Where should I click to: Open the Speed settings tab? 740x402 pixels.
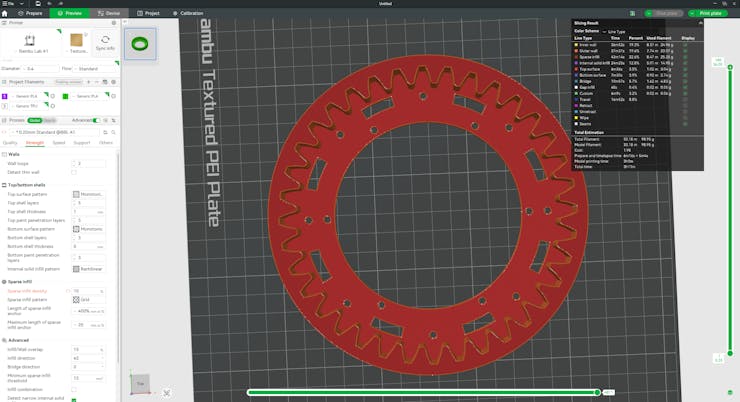[59, 142]
